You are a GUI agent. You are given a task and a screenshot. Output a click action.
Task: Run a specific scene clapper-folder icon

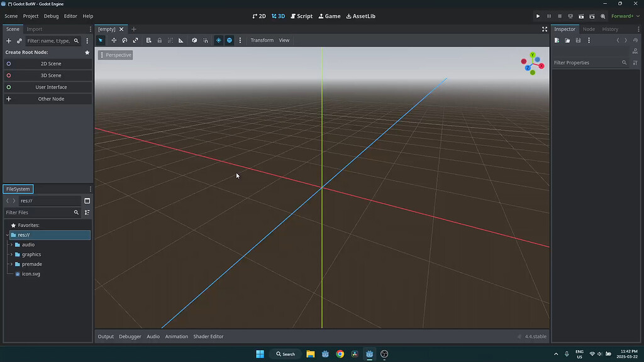coord(592,16)
